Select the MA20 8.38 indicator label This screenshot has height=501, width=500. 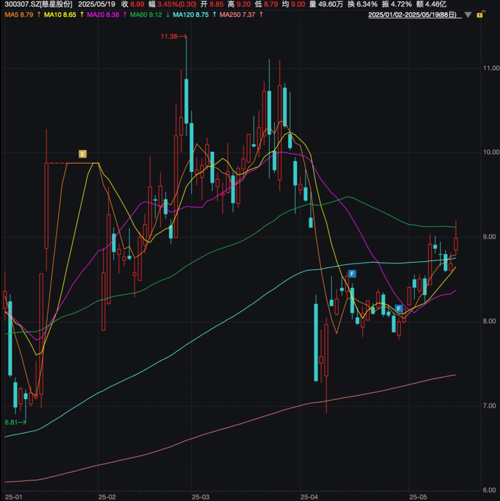tap(103, 15)
